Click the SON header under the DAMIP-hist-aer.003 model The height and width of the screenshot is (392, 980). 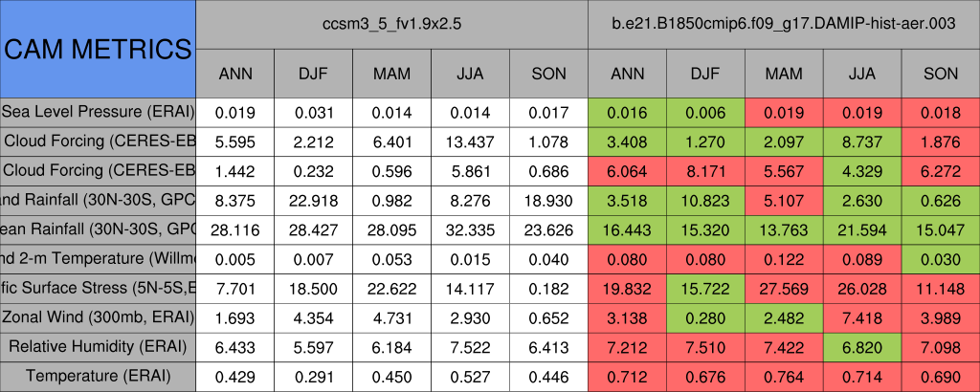click(x=941, y=73)
